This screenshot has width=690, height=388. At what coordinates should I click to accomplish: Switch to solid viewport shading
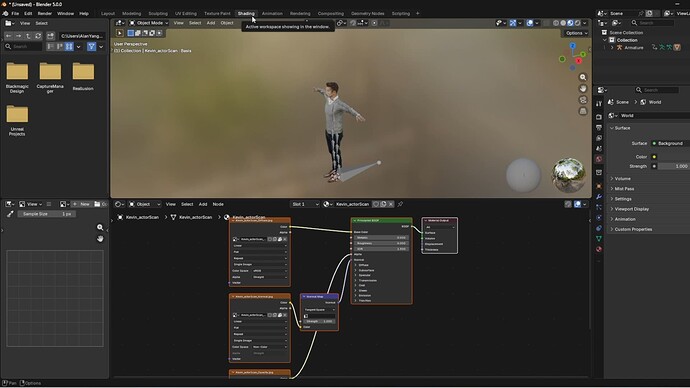pos(563,23)
